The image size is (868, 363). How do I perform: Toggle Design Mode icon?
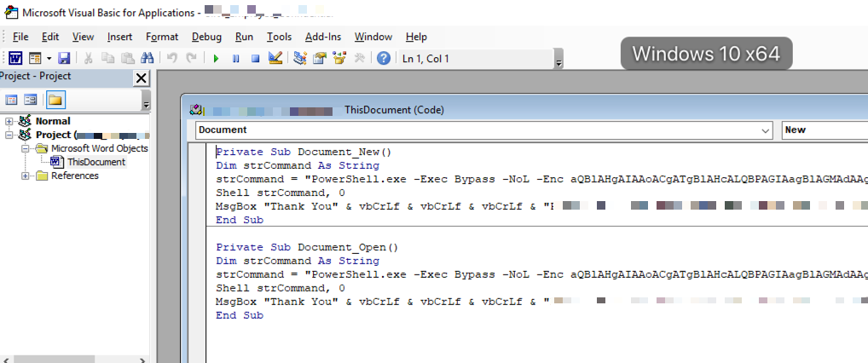pyautogui.click(x=275, y=58)
